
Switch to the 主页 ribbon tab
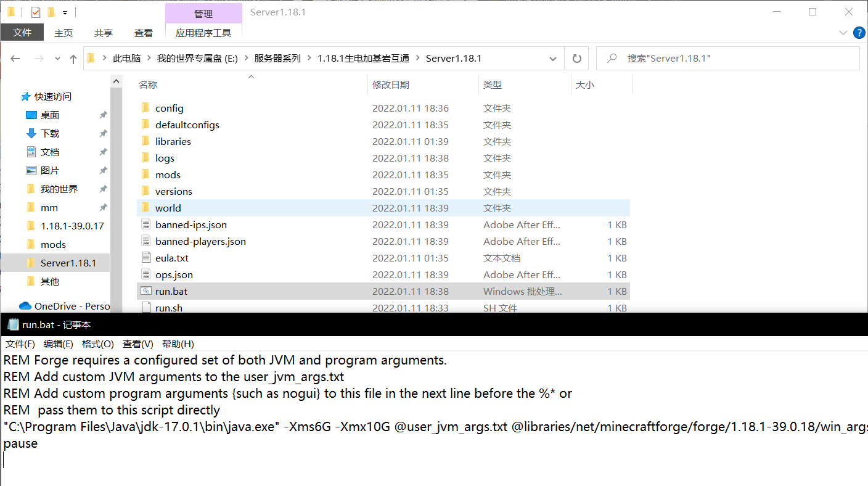pos(63,33)
